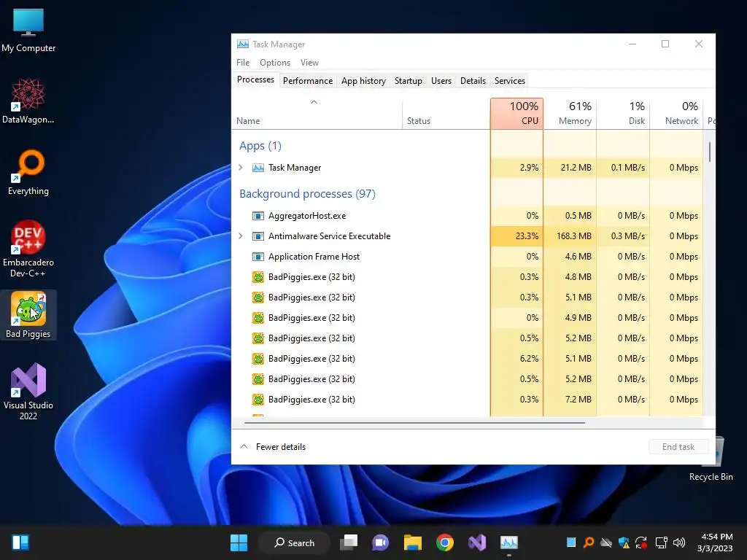Viewport: 747px width, 560px height.
Task: Switch to the Performance tab
Action: [308, 81]
